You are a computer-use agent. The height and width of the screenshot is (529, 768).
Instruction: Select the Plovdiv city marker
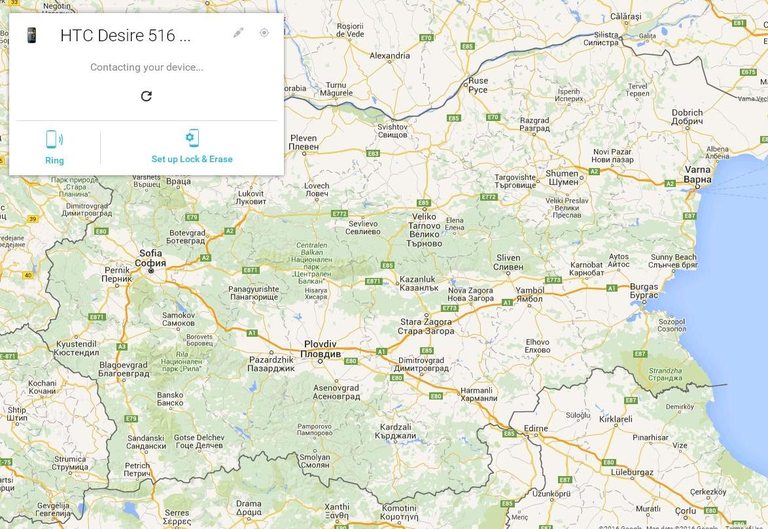(x=320, y=361)
